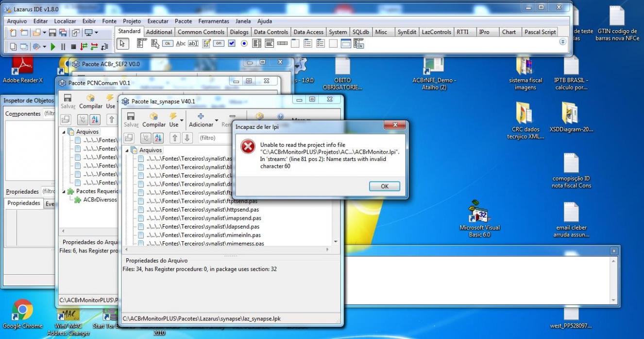Select the TScrollBar component icon
This screenshot has height=339, width=644.
click(x=282, y=44)
